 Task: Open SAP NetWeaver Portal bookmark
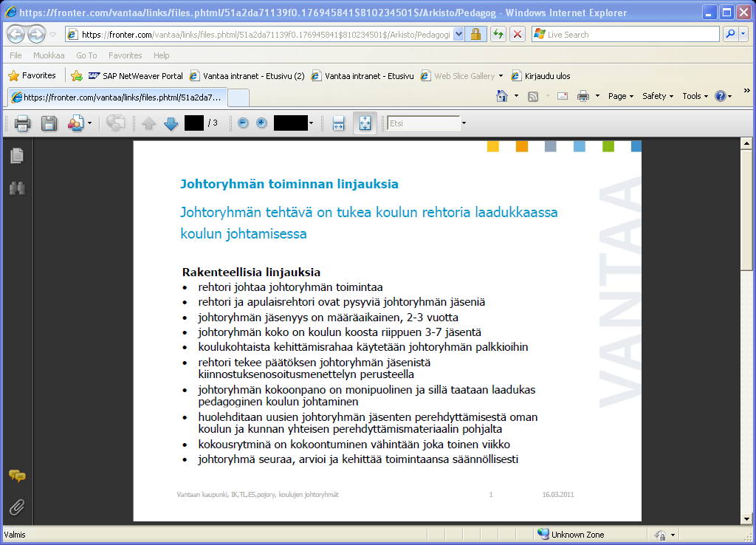[x=136, y=76]
